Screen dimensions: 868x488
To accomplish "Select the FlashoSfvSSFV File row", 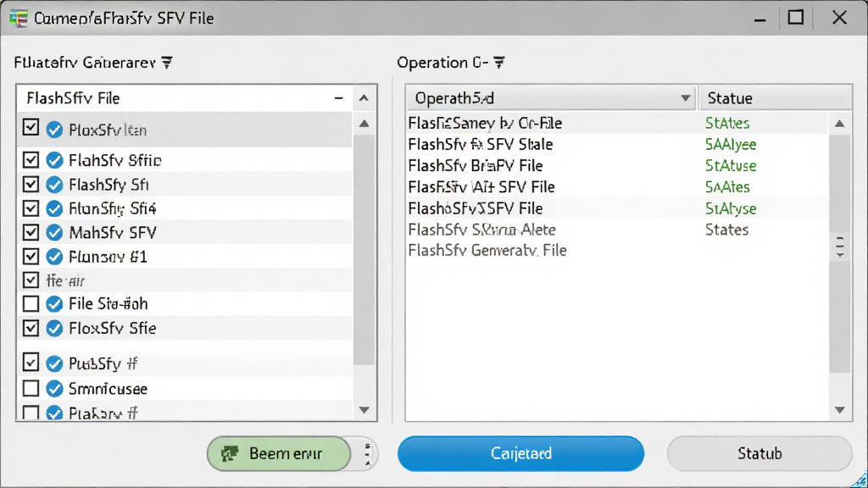I will point(617,208).
